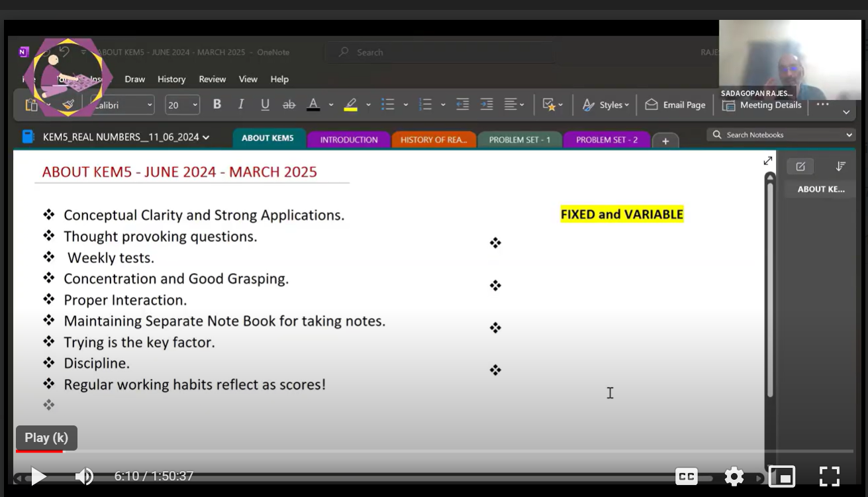The height and width of the screenshot is (497, 868).
Task: Switch to the INTRODUCTION section tab
Action: (349, 140)
